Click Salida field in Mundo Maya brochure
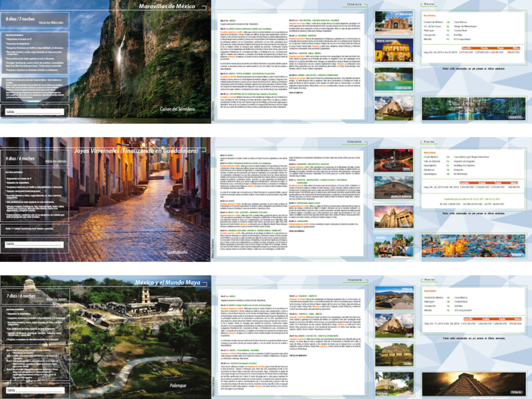The width and height of the screenshot is (532, 399). (35, 390)
